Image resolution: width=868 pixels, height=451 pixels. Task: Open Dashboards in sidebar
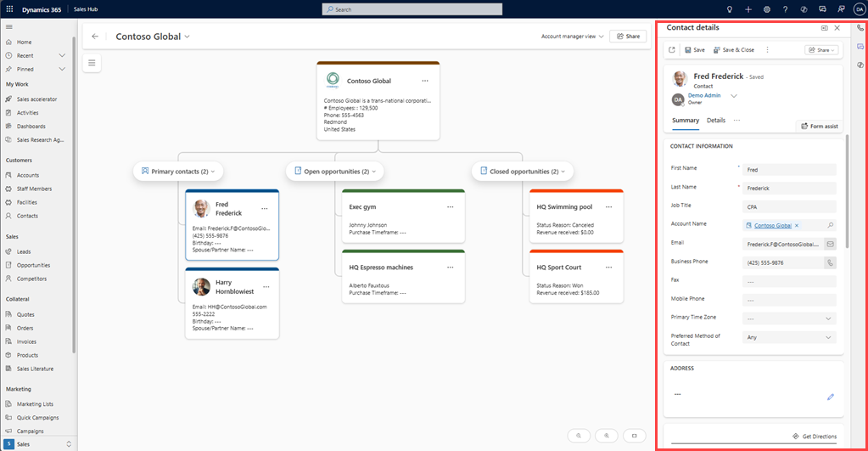(31, 127)
